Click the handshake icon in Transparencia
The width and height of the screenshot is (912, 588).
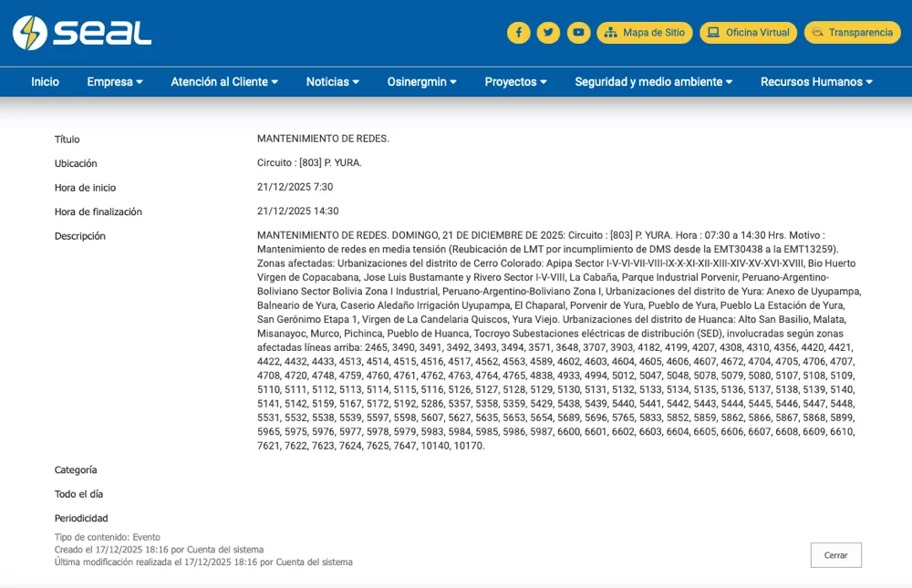(x=817, y=33)
